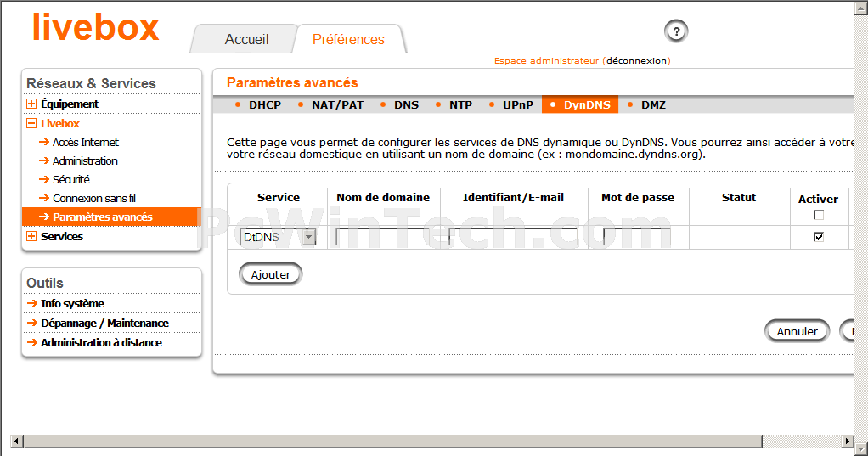Open the DtDNS service dropdown
This screenshot has height=456, width=868.
click(x=309, y=237)
